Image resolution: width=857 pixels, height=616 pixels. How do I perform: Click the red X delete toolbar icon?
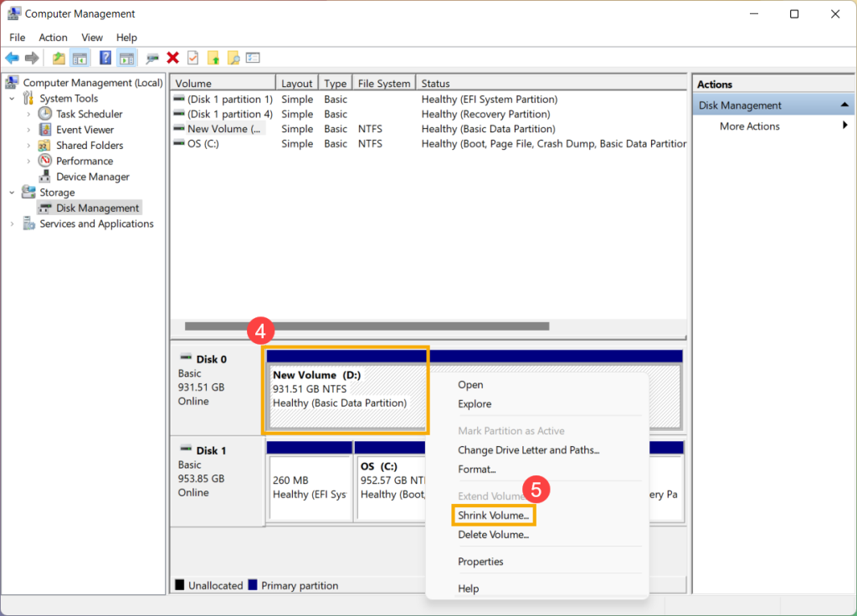pos(173,58)
